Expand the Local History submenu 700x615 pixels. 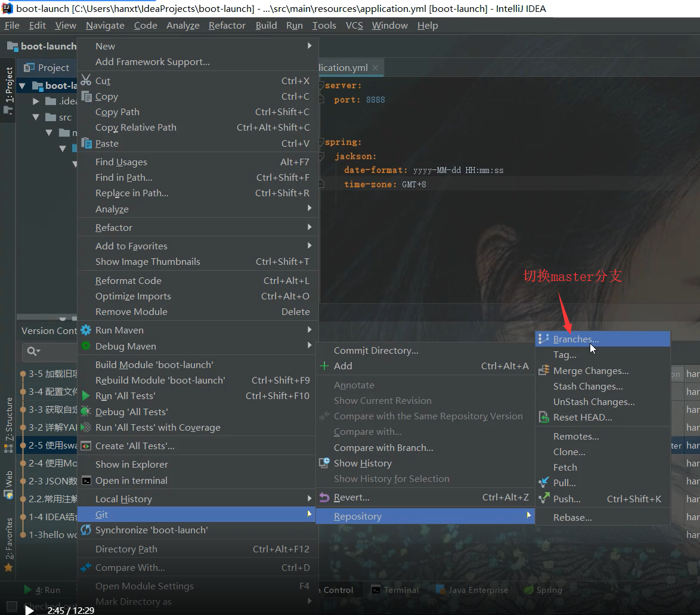coord(309,498)
